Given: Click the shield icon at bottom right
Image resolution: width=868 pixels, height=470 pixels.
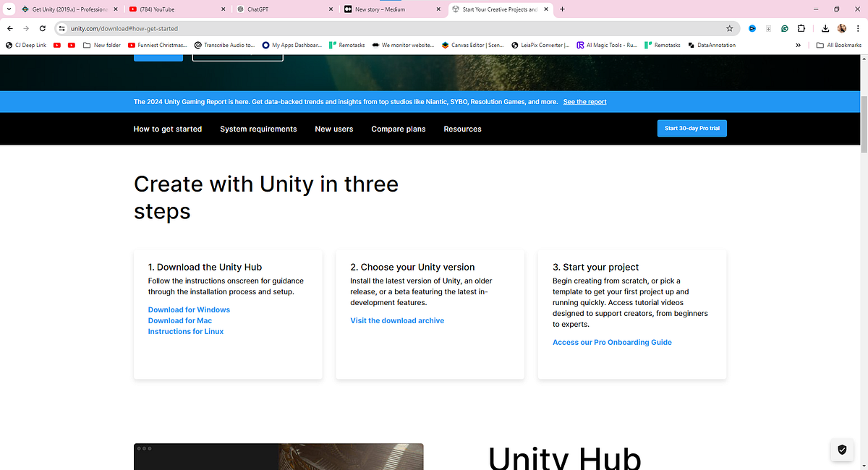Looking at the screenshot, I should coord(841,449).
